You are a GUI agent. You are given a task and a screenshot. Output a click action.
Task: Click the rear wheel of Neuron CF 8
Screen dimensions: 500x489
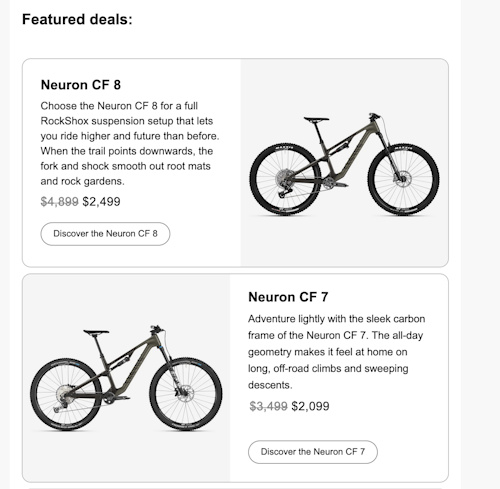click(285, 179)
